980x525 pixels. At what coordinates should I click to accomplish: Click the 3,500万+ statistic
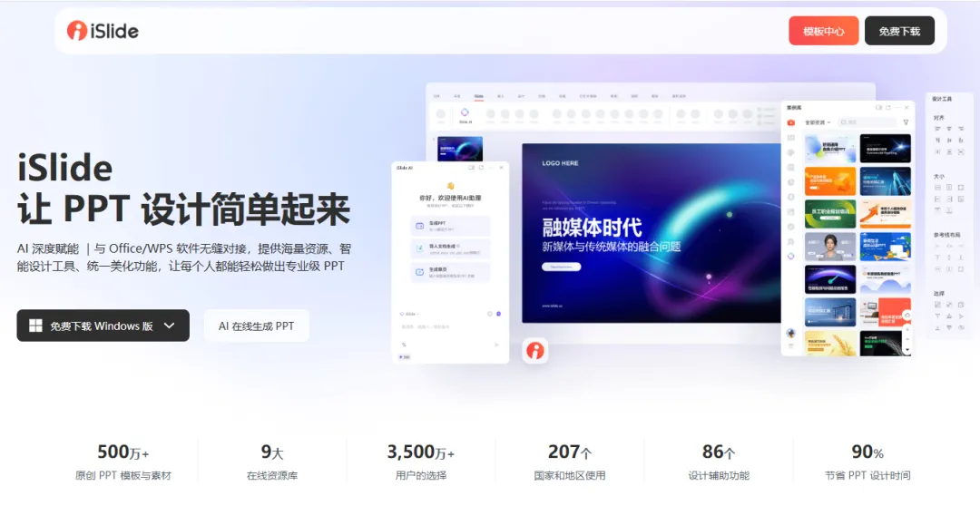pyautogui.click(x=421, y=452)
